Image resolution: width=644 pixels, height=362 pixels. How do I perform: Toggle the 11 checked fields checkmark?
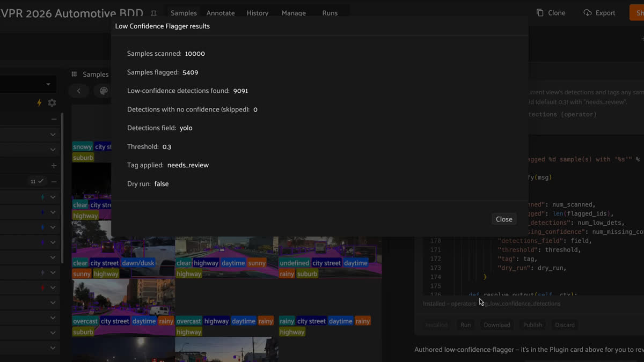(x=37, y=181)
